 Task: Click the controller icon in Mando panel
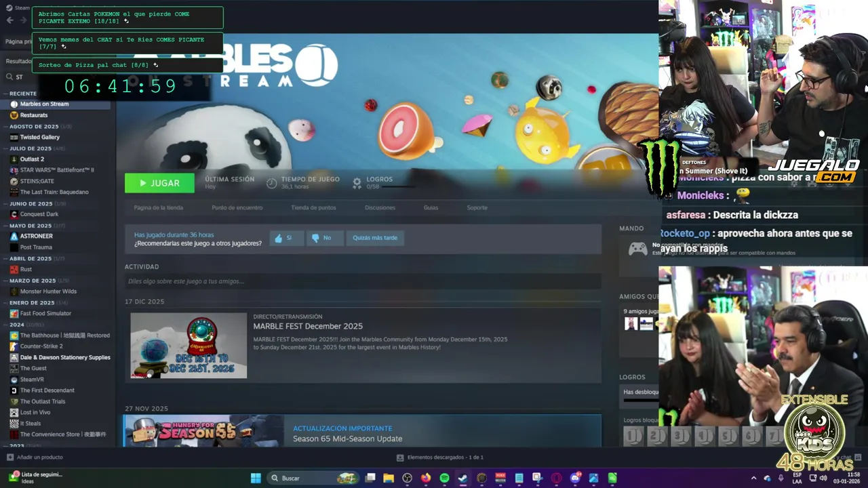click(x=637, y=249)
